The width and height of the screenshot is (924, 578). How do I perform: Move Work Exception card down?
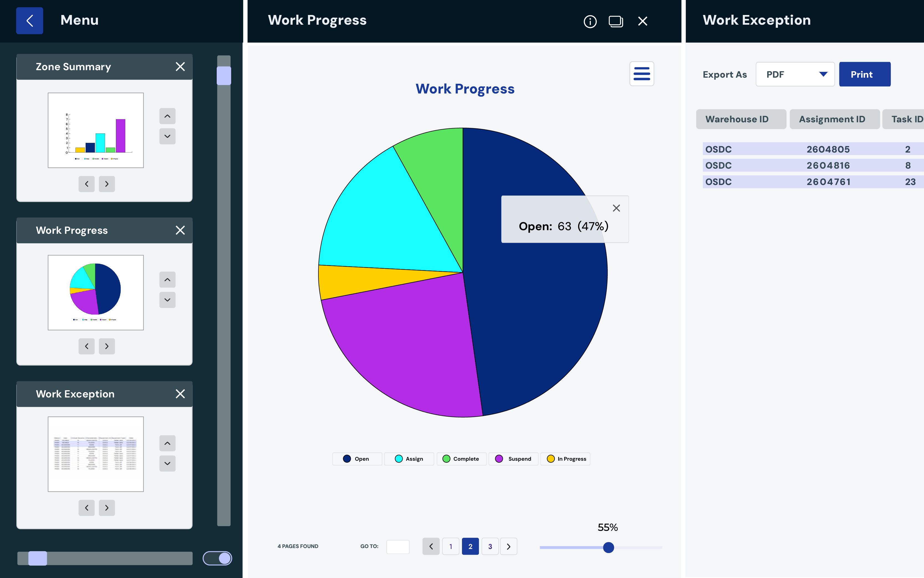click(x=167, y=463)
